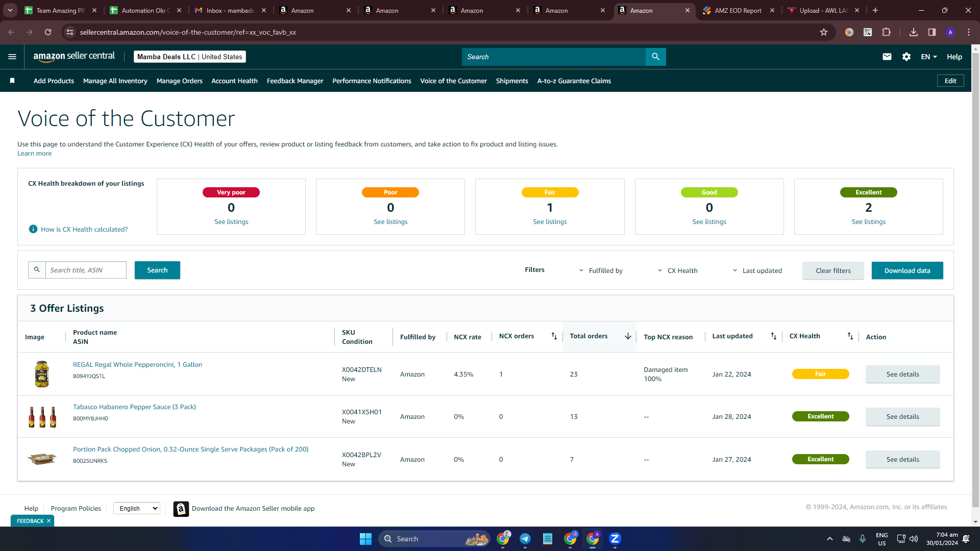
Task: Click the site information icon in address bar
Action: (70, 32)
